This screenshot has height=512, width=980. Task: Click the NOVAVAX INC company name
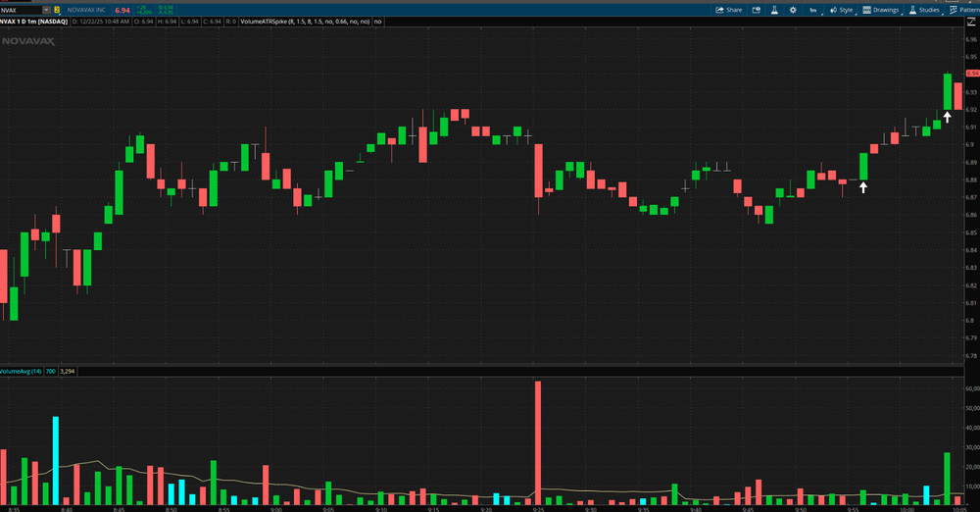point(86,10)
